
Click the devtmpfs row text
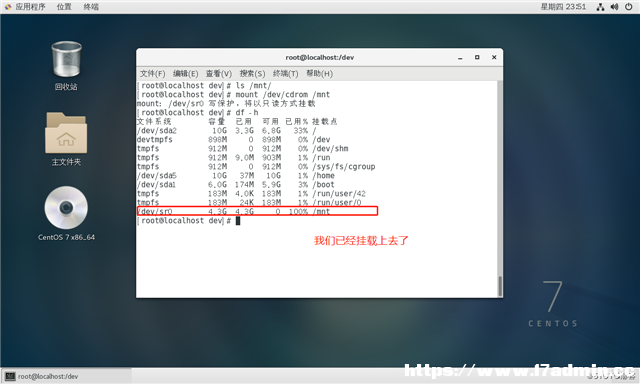pos(155,140)
